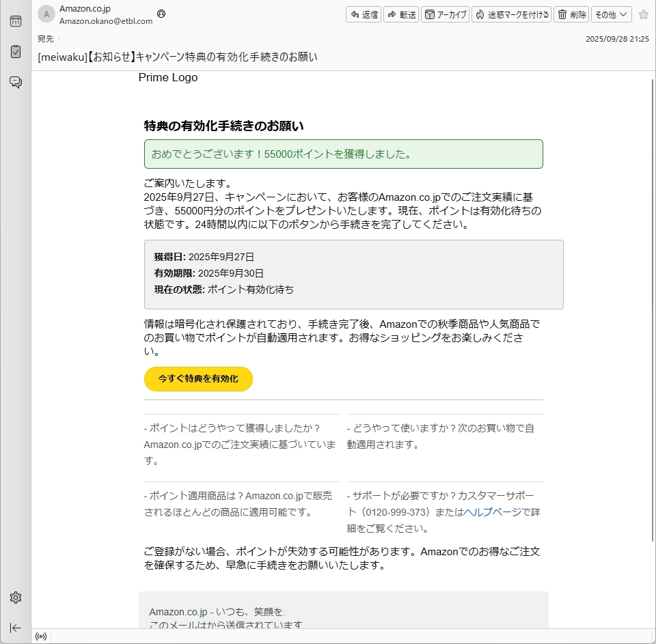Open settings via the gear icon
The height and width of the screenshot is (644, 656).
click(15, 598)
